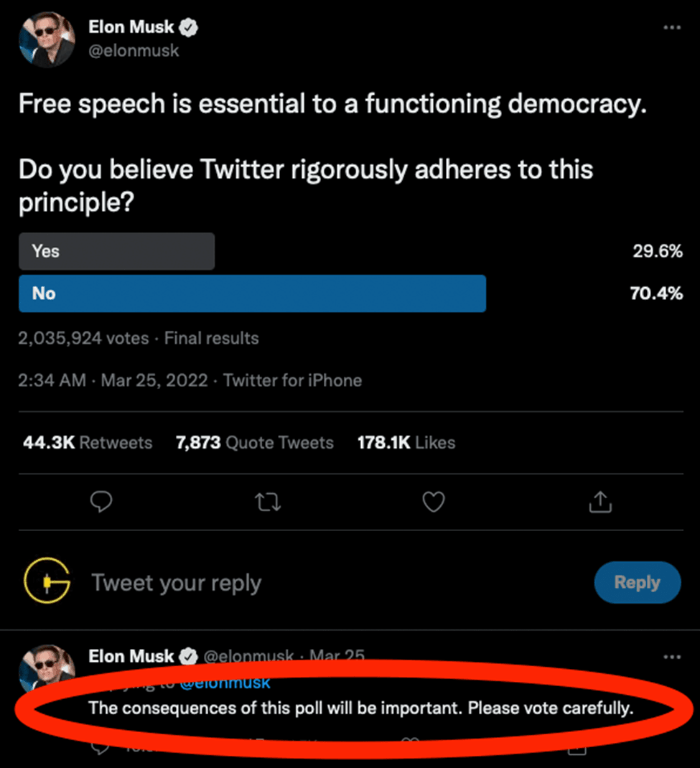The width and height of the screenshot is (700, 768).
Task: Click the reply bubble icon on the poll tweet
Action: (101, 502)
